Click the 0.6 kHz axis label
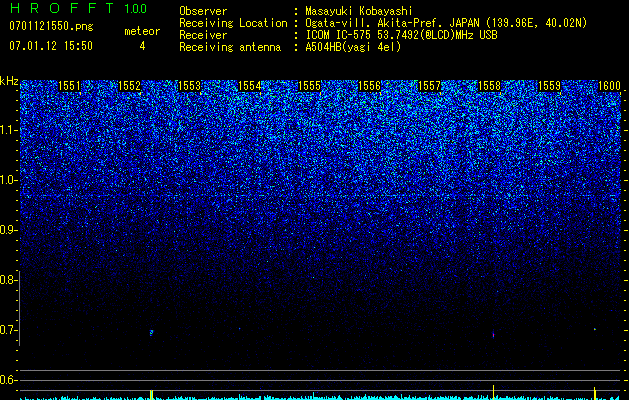Screen dimensions: 629x400 point(9,380)
